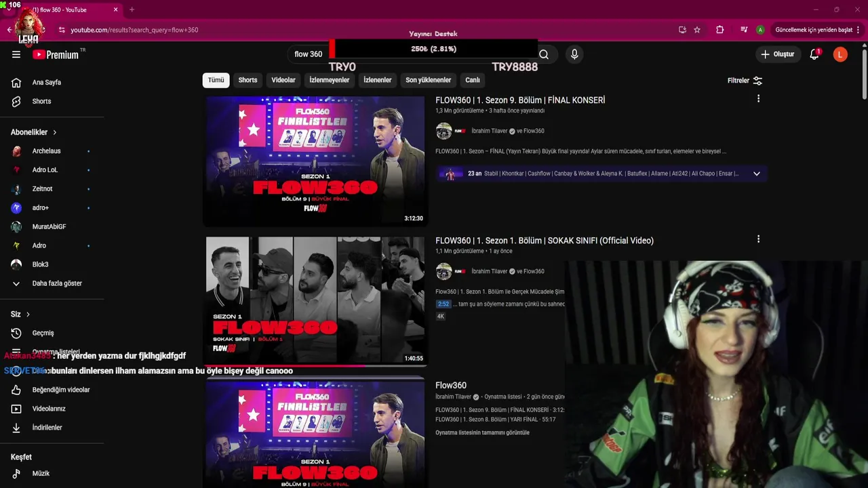The height and width of the screenshot is (488, 868).
Task: Click the search magnifier button
Action: point(544,54)
